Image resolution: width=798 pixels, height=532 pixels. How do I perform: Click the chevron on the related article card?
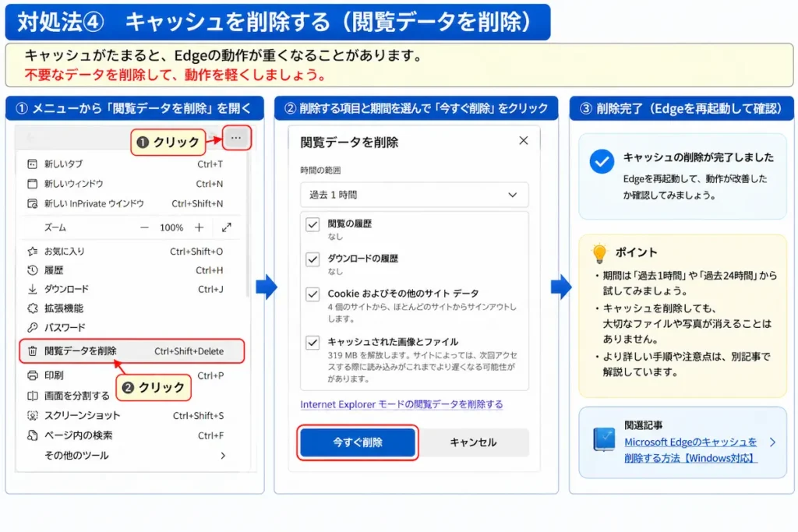(772, 442)
